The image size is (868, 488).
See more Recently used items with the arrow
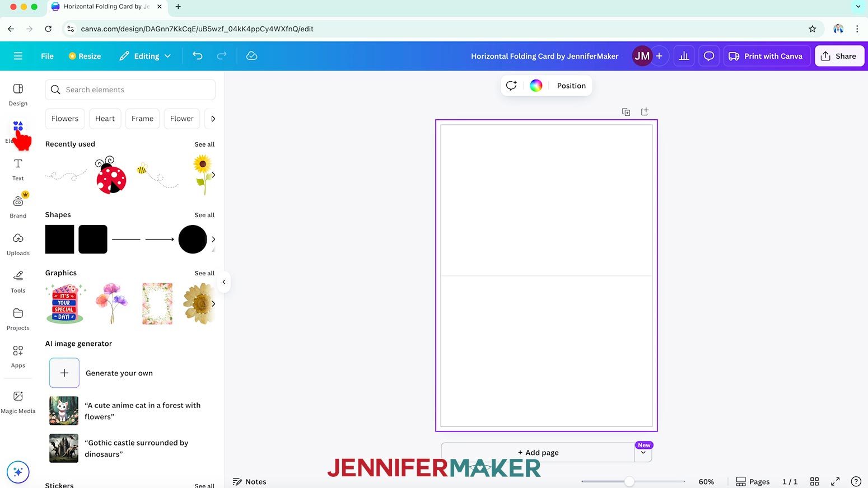click(213, 175)
